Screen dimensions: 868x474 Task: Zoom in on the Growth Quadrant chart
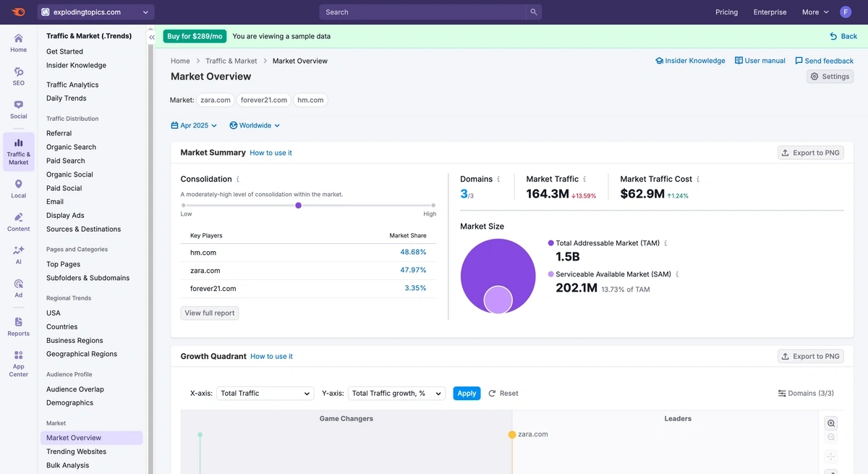coord(831,423)
